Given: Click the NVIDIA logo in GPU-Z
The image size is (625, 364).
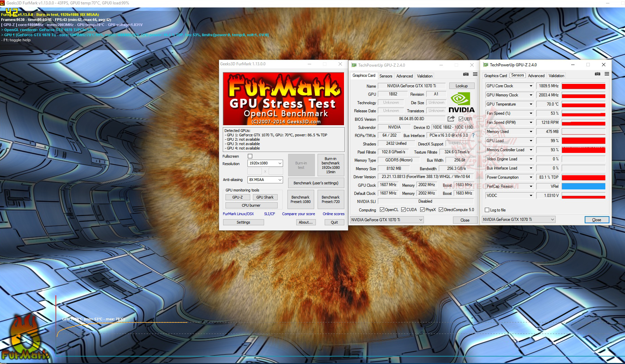Looking at the screenshot, I should [x=461, y=103].
